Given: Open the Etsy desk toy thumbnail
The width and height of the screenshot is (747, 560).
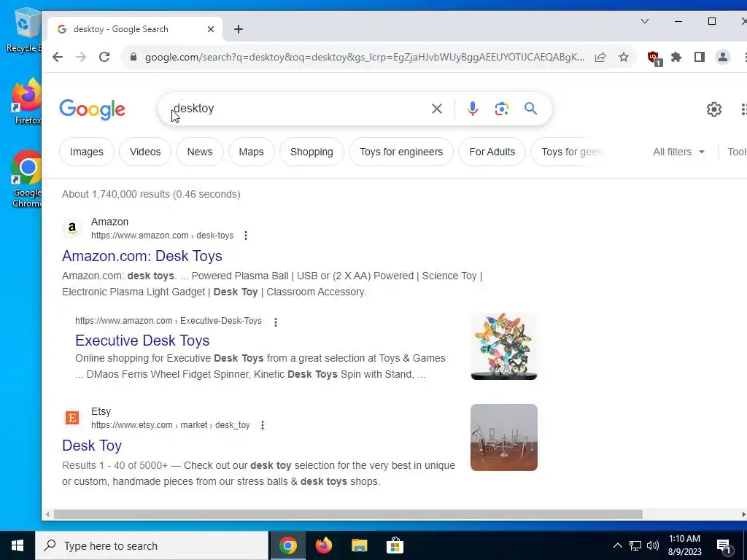Looking at the screenshot, I should (503, 437).
